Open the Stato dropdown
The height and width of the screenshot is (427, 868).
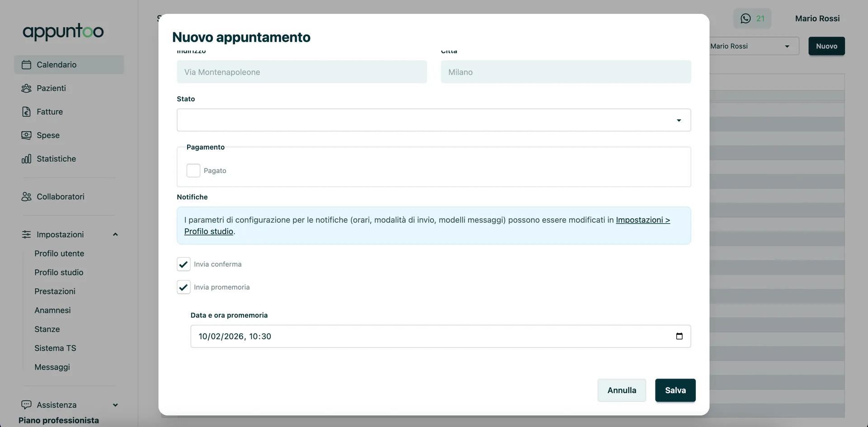pos(434,120)
